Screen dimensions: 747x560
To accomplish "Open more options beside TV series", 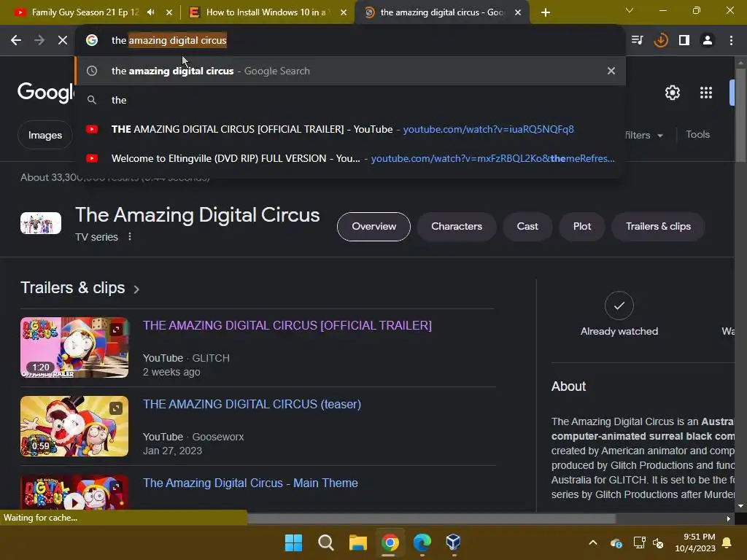I will (130, 237).
